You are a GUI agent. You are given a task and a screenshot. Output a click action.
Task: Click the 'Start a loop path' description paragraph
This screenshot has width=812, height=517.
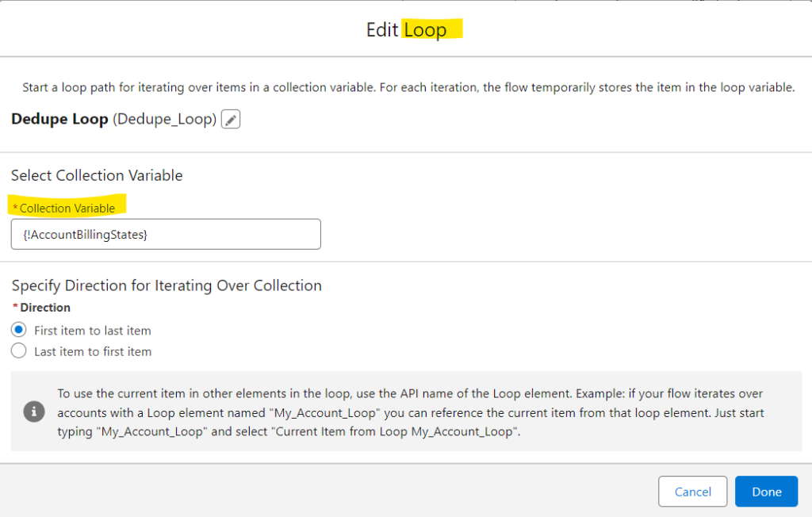408,87
